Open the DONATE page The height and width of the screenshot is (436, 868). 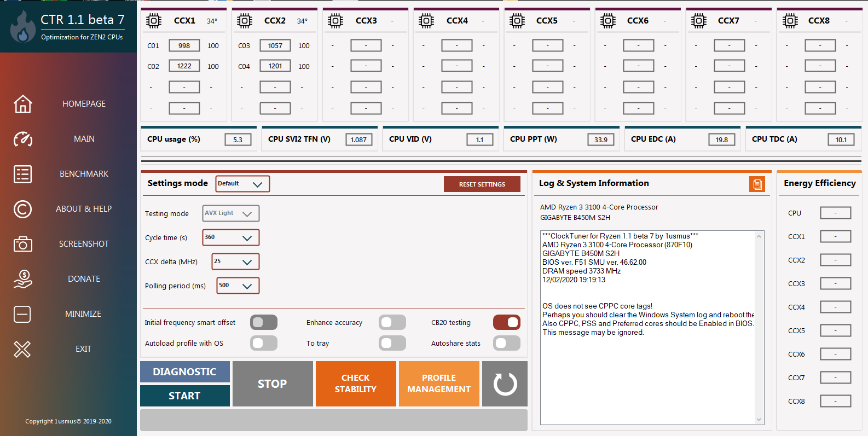pyautogui.click(x=84, y=279)
